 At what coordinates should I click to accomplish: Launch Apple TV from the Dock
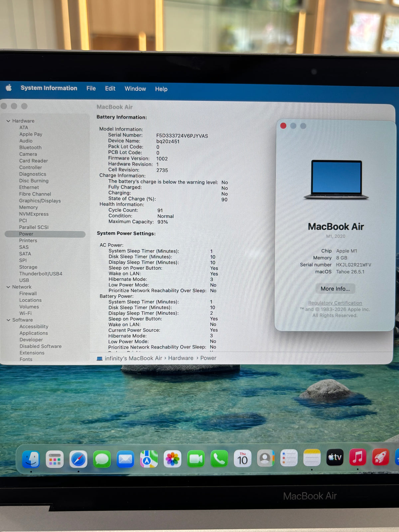pyautogui.click(x=335, y=457)
